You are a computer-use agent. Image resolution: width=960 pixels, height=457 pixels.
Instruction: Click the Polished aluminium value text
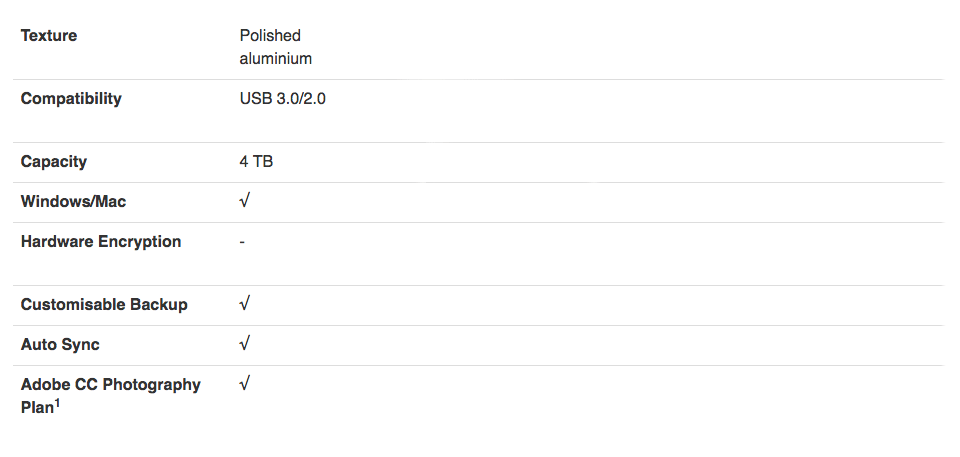coord(276,47)
